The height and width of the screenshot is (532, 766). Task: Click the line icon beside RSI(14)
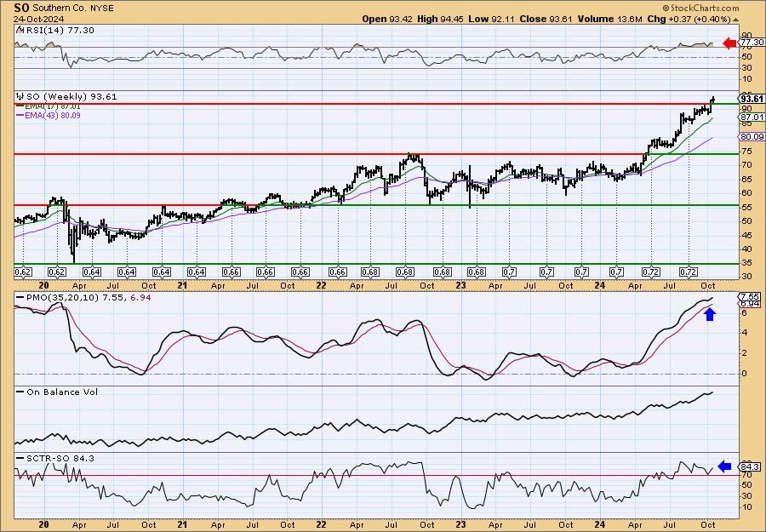pos(20,31)
